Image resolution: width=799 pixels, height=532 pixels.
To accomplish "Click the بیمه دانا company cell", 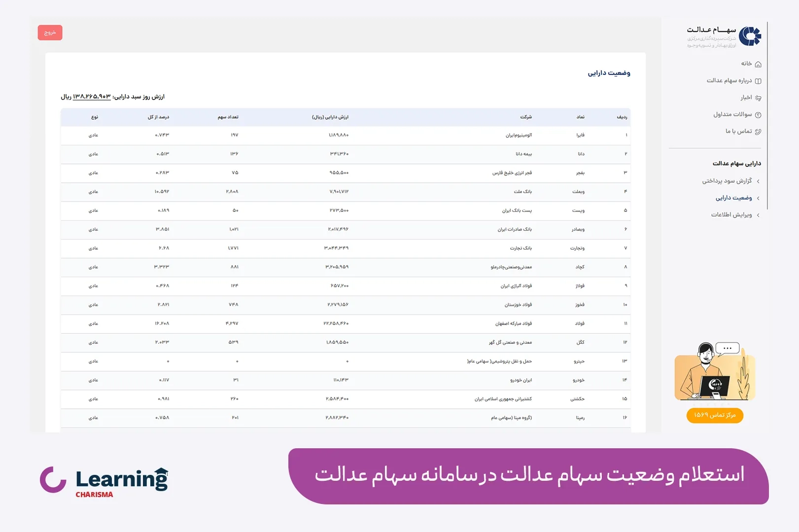I will (523, 154).
